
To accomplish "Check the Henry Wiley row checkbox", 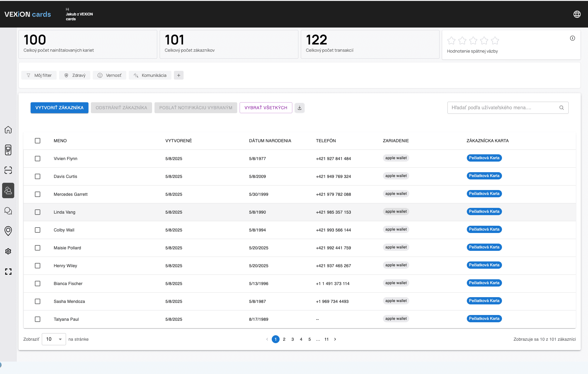I will pos(38,266).
